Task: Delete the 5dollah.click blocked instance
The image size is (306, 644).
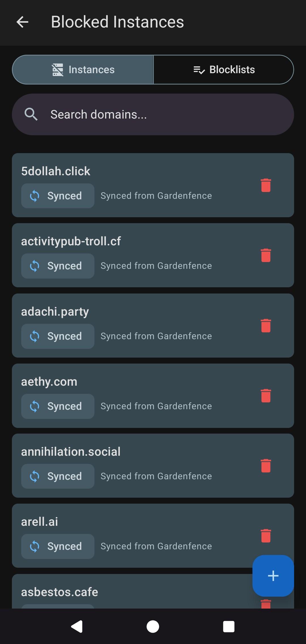Action: point(266,185)
